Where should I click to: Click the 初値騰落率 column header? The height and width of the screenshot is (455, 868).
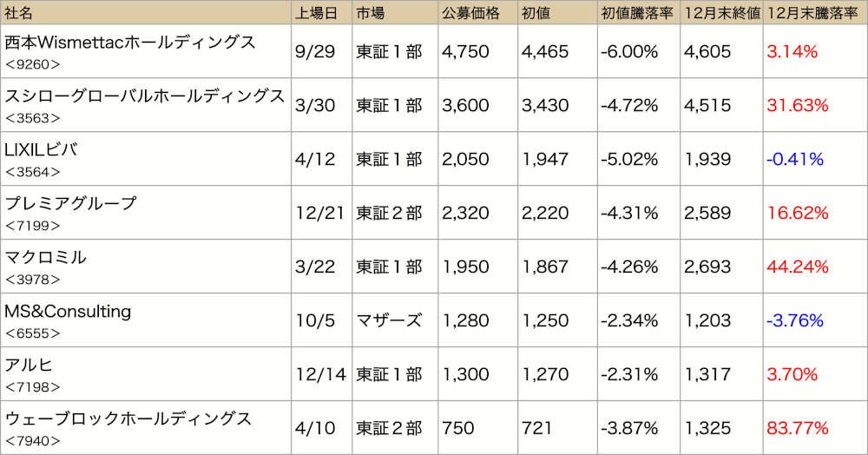(636, 13)
